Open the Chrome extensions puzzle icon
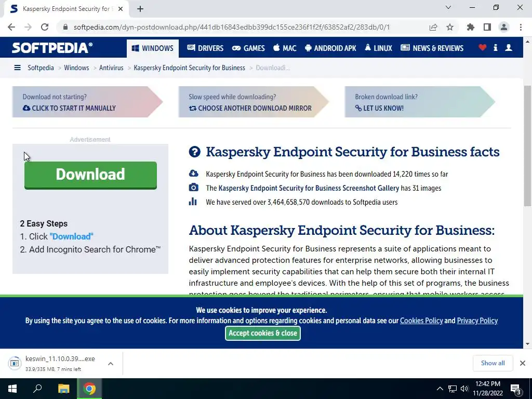The width and height of the screenshot is (532, 399). [470, 27]
